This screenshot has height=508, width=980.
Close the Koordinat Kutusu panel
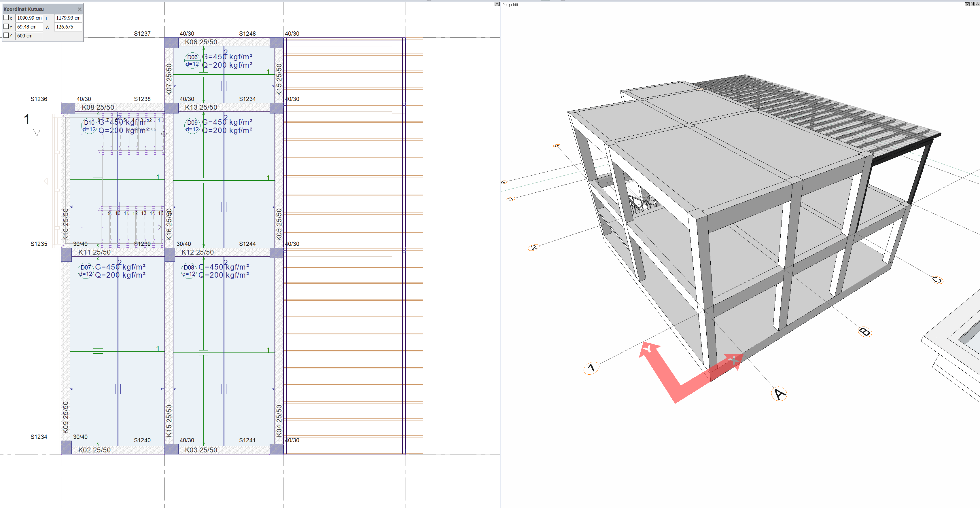(79, 9)
